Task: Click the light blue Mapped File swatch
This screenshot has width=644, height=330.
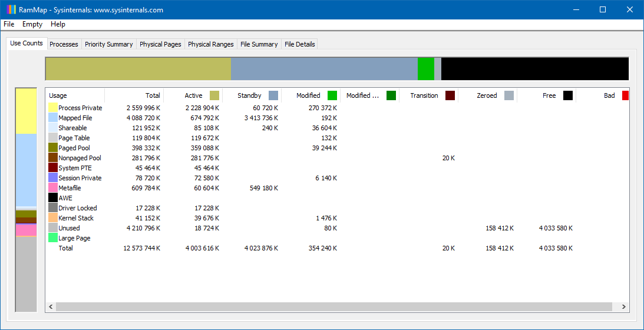Action: click(52, 118)
